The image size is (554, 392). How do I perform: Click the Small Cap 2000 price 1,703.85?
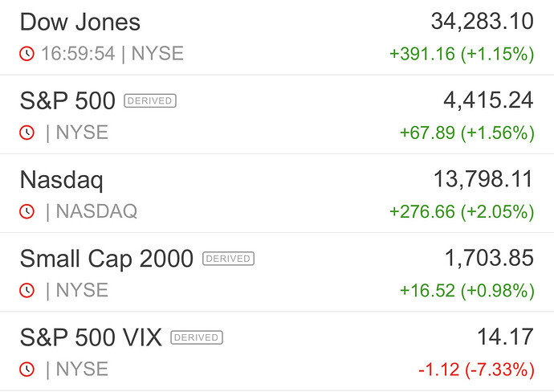(x=489, y=258)
